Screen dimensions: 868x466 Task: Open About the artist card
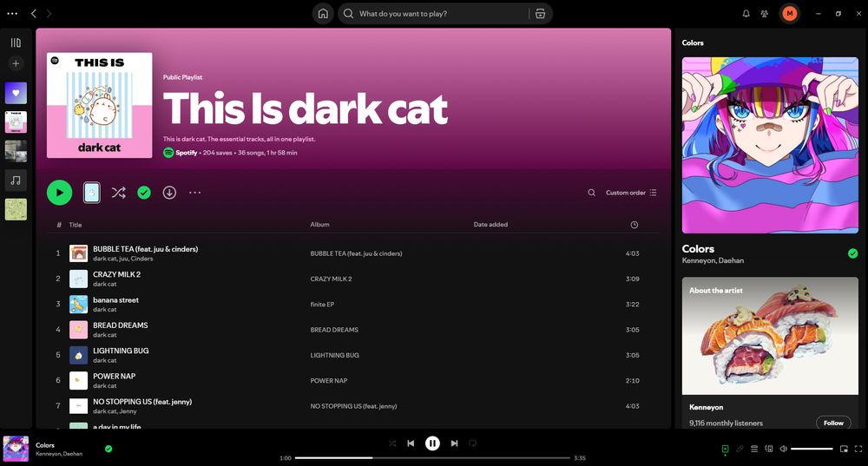coord(770,352)
